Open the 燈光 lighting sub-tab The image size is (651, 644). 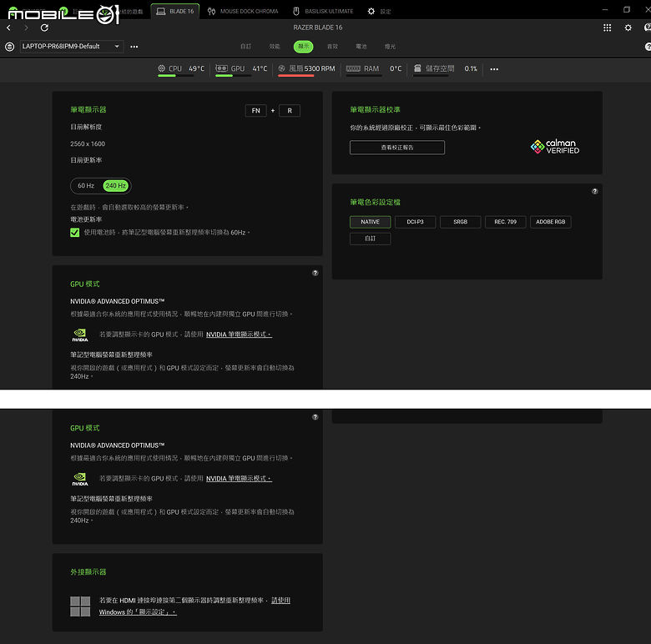click(x=391, y=47)
